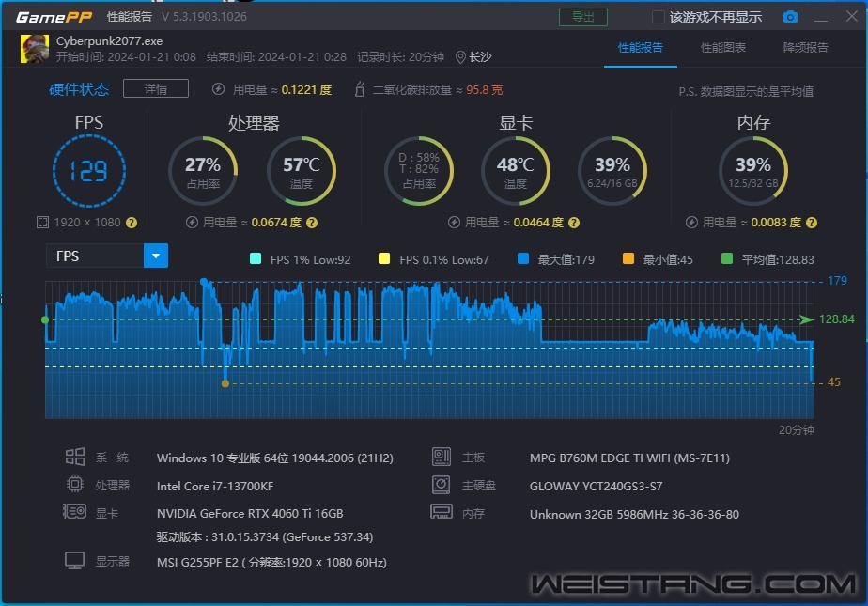Click the memory module icon beside Unknown 32GB
This screenshot has width=868, height=606.
pyautogui.click(x=442, y=512)
